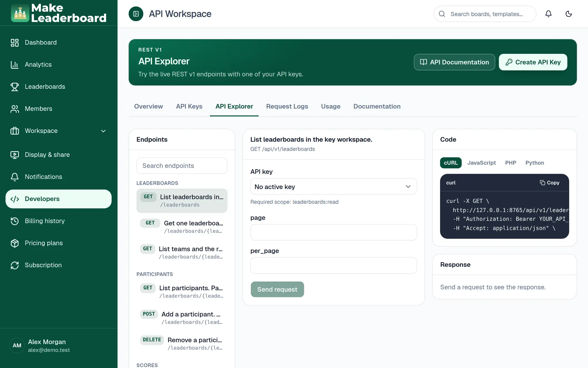Click the page parameter input
Screen dimensions: 588x368
click(333, 233)
